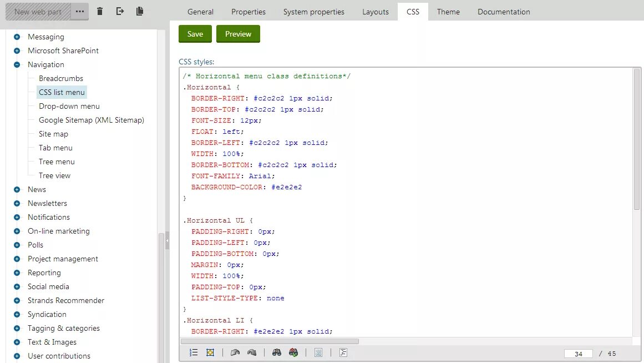Image resolution: width=644 pixels, height=363 pixels.
Task: Select CSS list menu web part
Action: pos(62,93)
